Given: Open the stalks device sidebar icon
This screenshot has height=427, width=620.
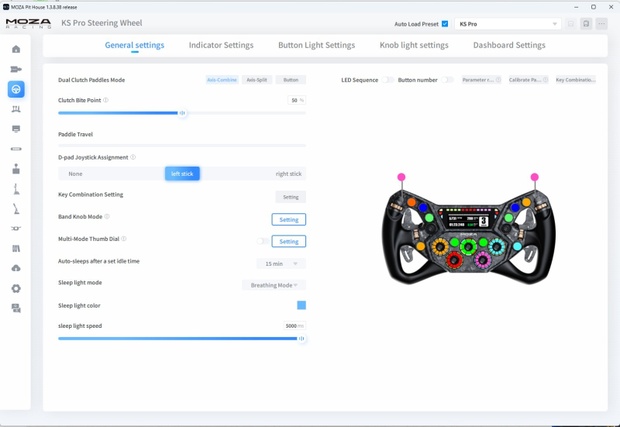Looking at the screenshot, I should tap(16, 229).
